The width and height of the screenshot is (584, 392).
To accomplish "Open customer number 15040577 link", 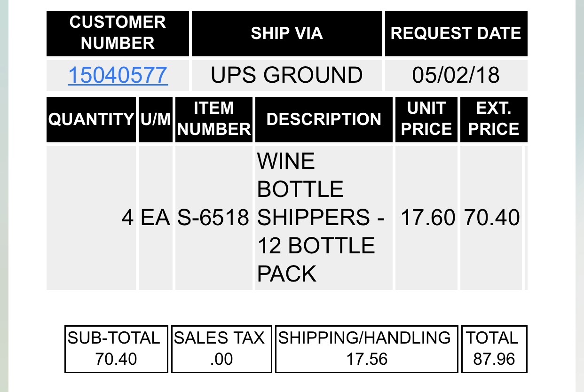I will (118, 75).
